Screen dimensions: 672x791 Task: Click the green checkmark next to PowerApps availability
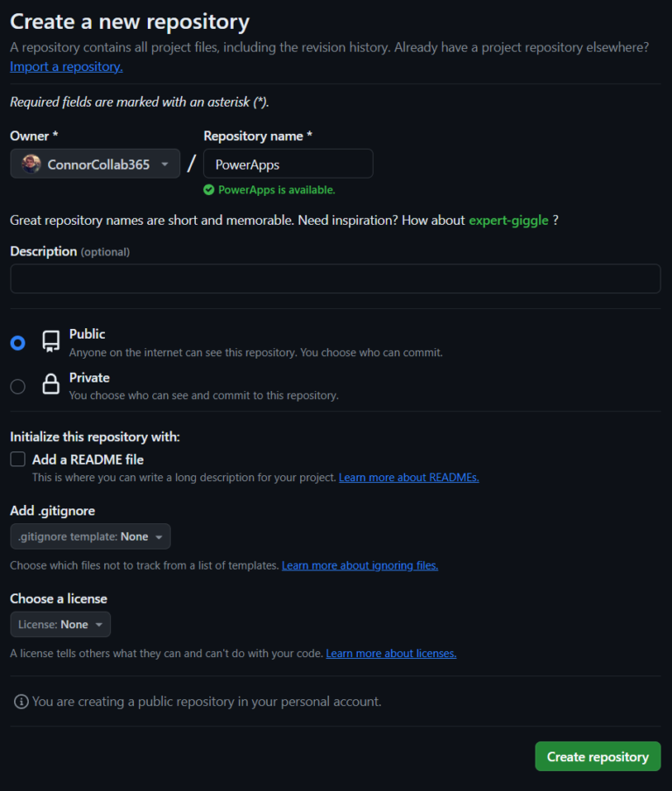click(209, 189)
